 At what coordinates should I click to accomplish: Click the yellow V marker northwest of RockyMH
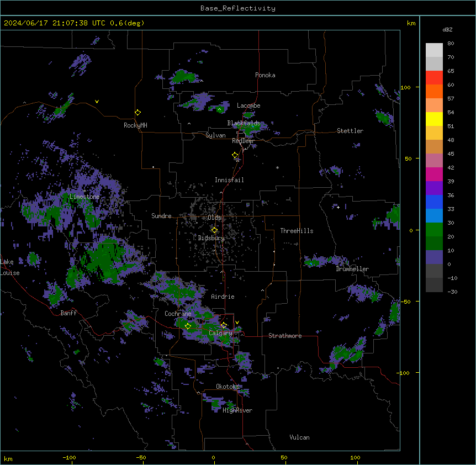click(x=97, y=102)
